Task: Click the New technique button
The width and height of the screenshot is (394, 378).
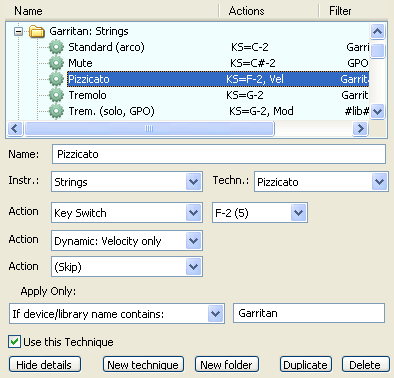Action: click(x=143, y=365)
